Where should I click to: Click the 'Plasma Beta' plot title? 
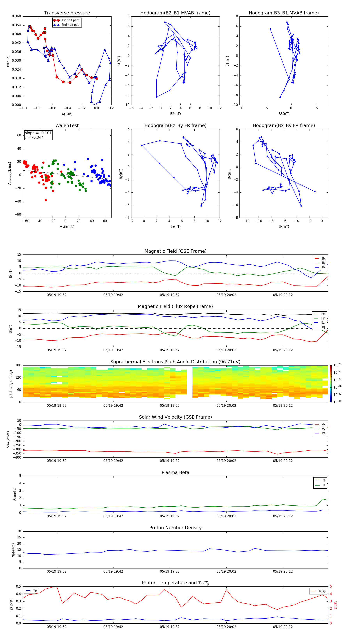175,472
